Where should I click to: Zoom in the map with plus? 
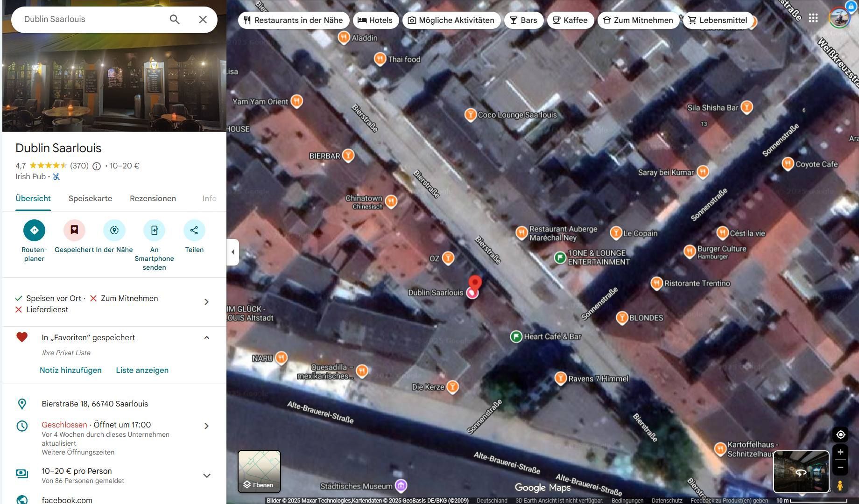(x=840, y=452)
